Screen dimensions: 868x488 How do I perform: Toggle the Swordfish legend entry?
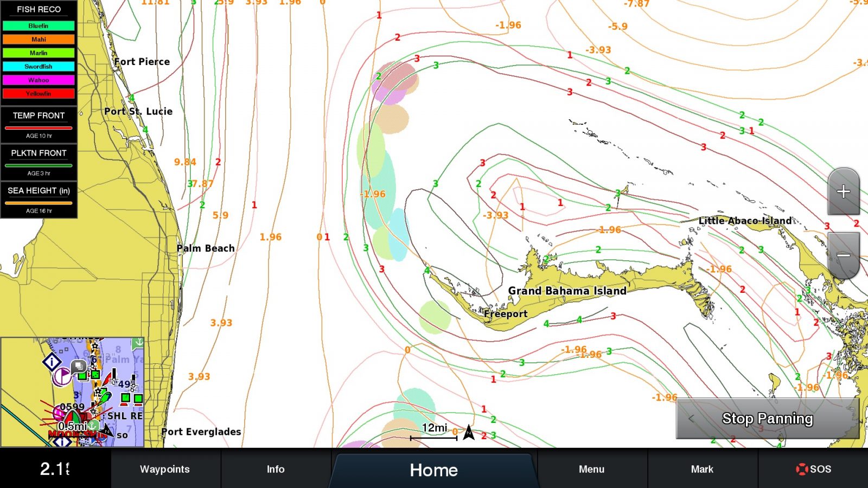39,66
